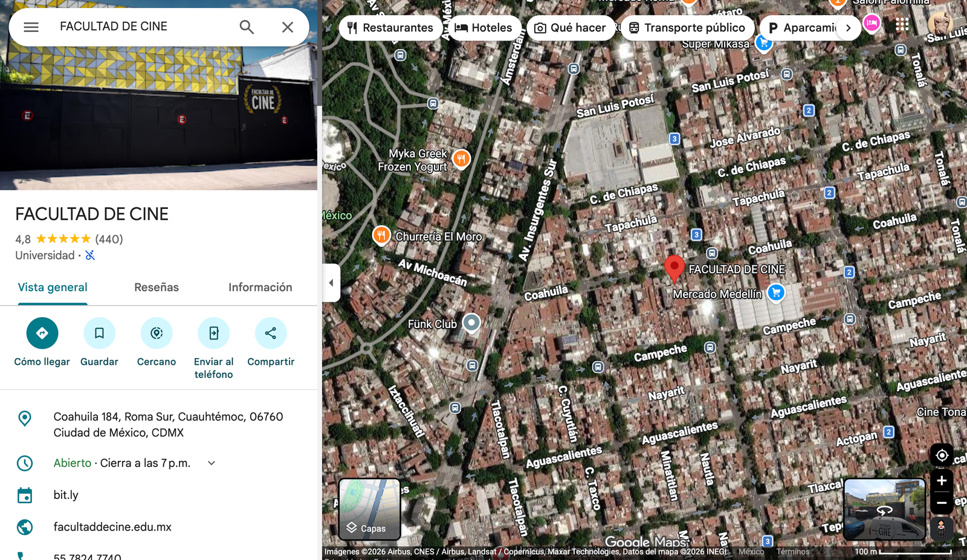The width and height of the screenshot is (967, 560).
Task: Click the wheelchair not accessible icon
Action: (x=90, y=256)
